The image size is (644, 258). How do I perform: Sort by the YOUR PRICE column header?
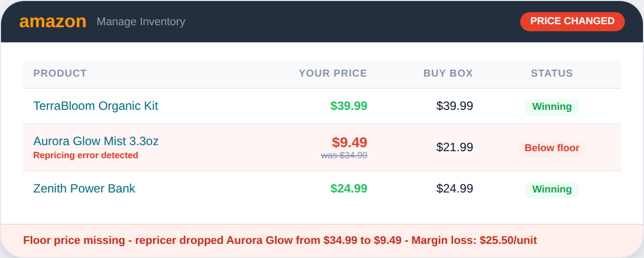point(333,73)
